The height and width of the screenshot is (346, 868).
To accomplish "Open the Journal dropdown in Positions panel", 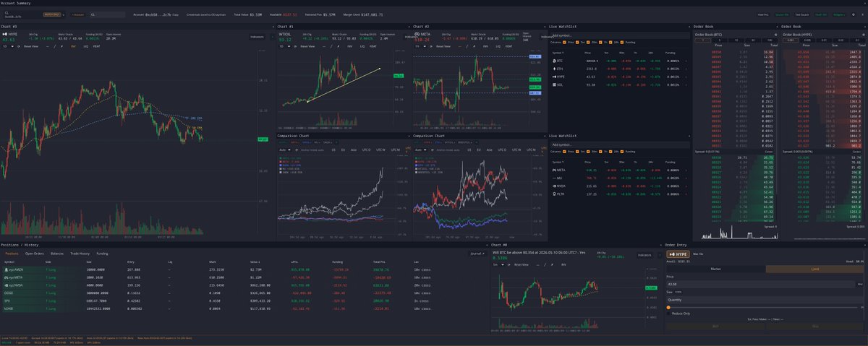I will click(477, 254).
